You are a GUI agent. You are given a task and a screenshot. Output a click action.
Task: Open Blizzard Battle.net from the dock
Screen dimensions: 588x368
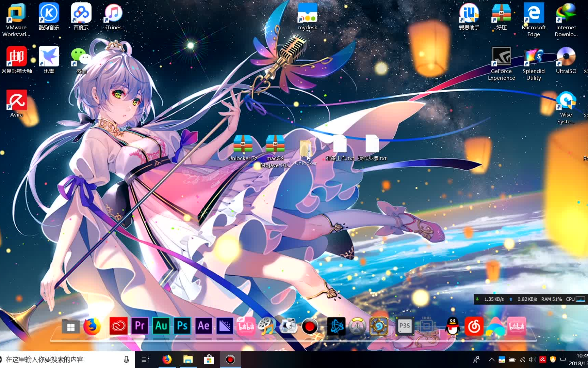(336, 326)
